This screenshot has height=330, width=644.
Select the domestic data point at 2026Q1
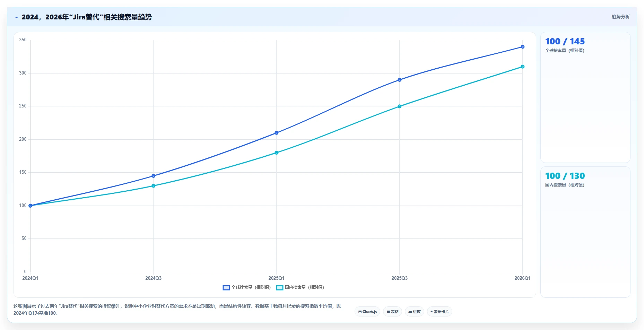(x=523, y=67)
